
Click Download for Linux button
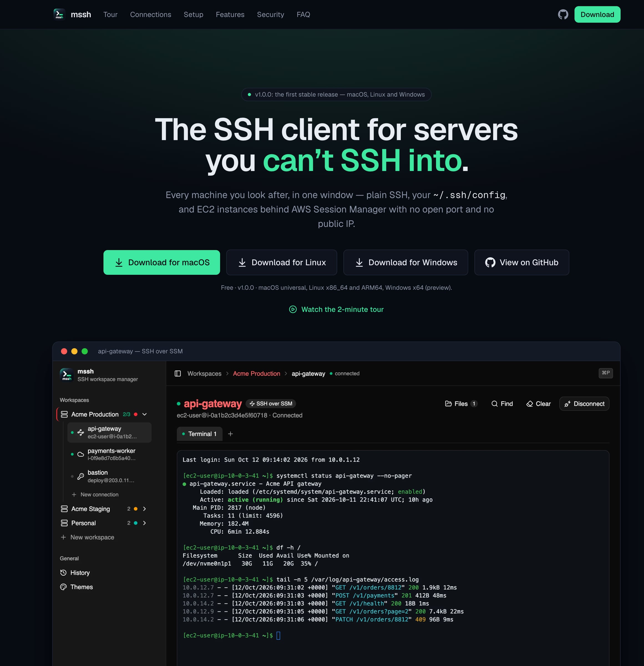(282, 262)
